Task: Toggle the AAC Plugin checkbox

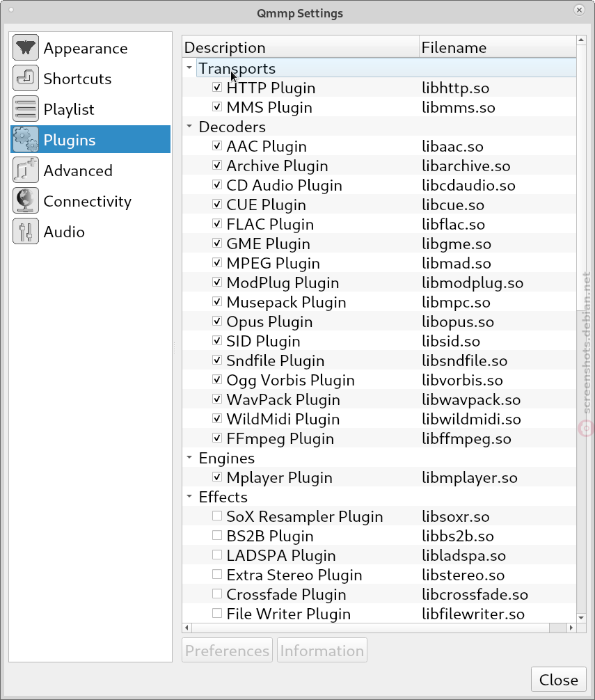Action: pos(217,146)
